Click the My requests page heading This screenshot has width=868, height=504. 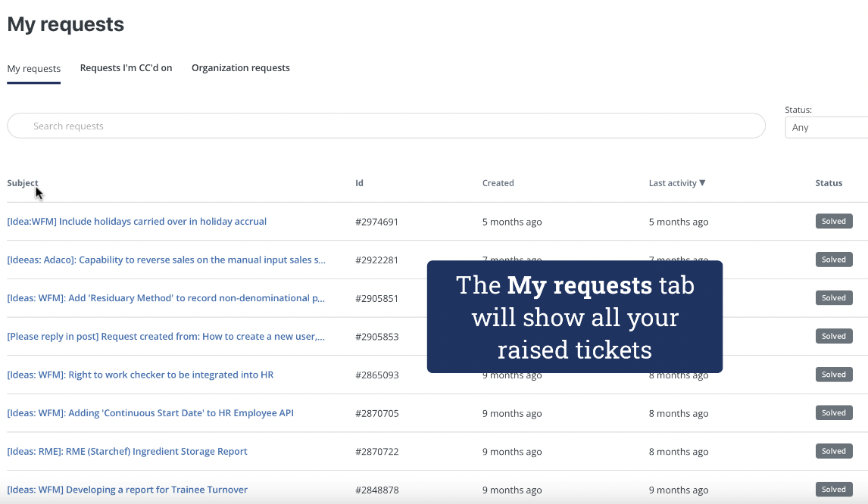click(x=65, y=24)
